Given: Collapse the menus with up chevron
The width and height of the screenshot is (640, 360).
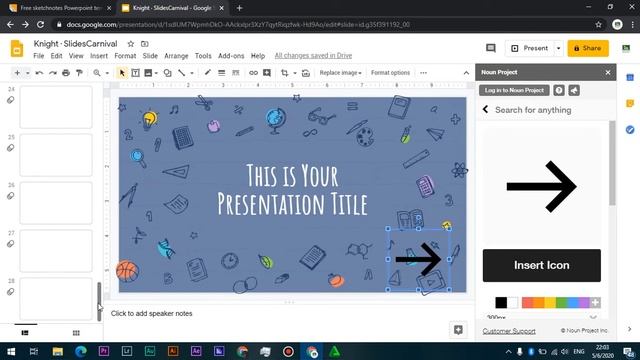Looking at the screenshot, I should click(x=466, y=73).
